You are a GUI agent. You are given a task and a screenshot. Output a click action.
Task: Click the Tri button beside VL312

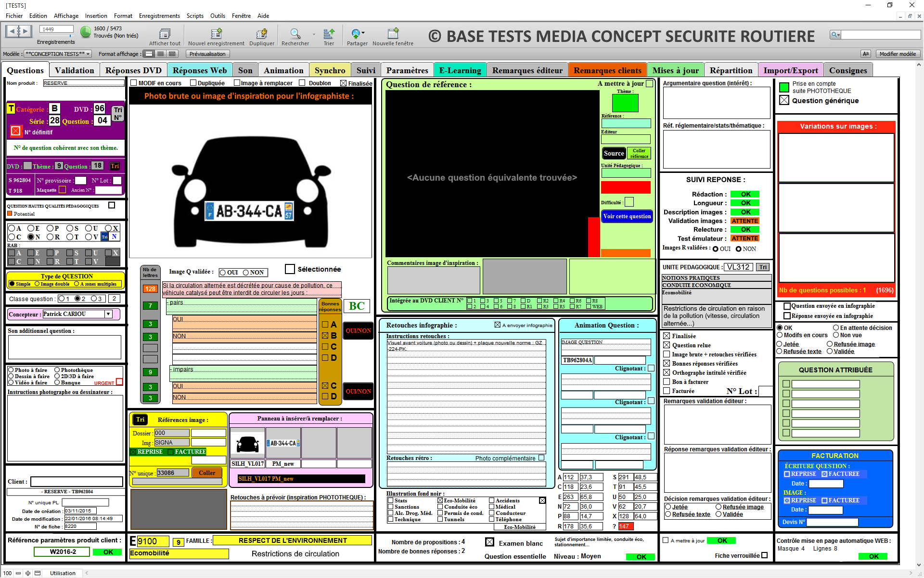coord(763,267)
